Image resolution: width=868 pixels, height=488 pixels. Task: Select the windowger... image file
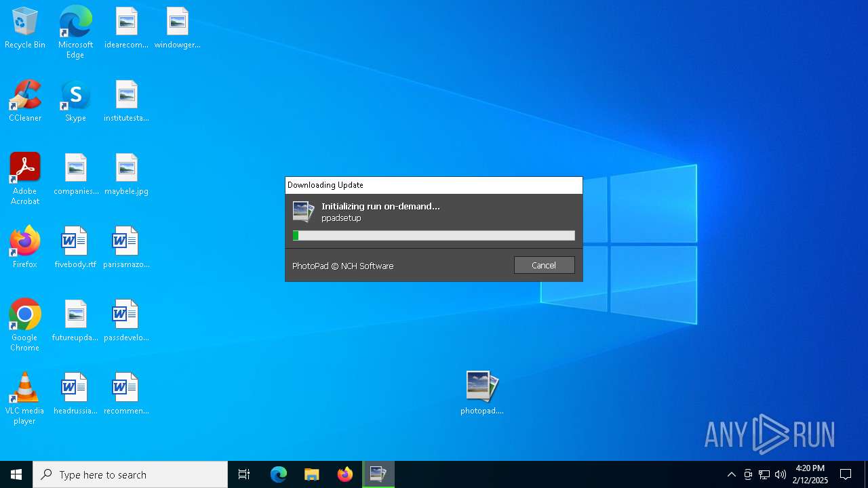pos(177,28)
